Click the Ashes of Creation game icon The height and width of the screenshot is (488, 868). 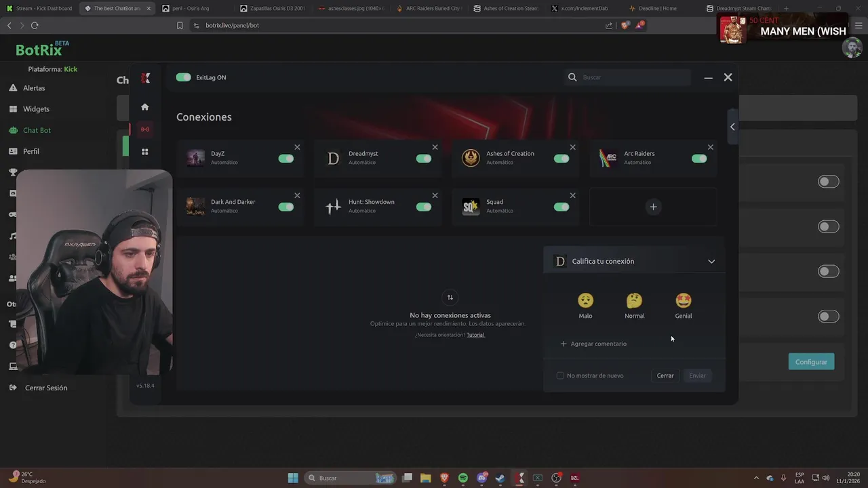click(471, 159)
